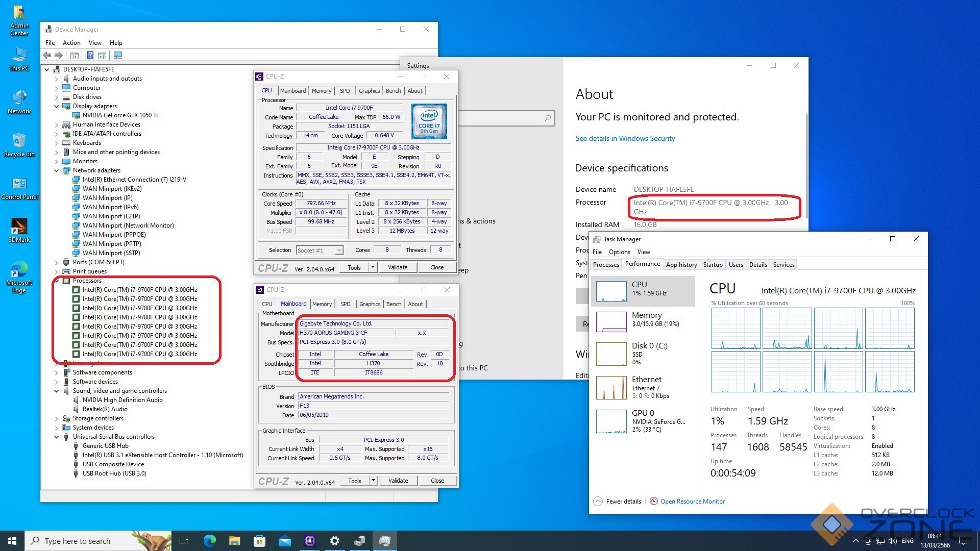
Task: Switch to App history tab
Action: (681, 264)
